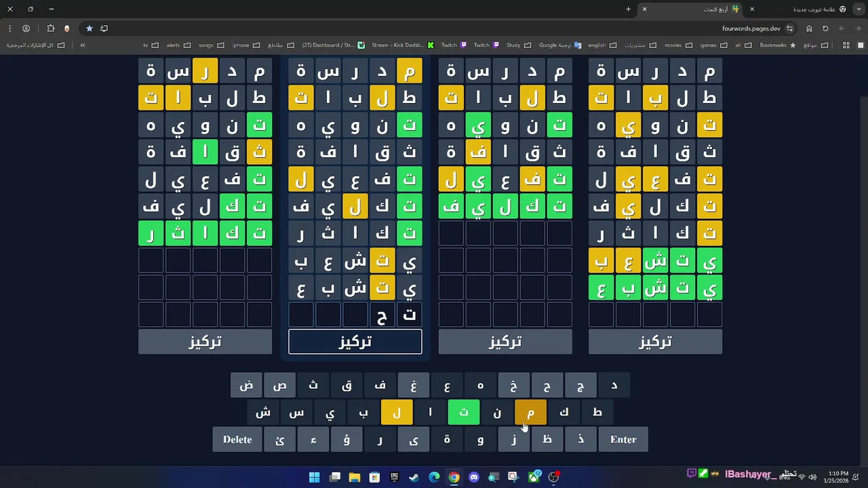
Task: Open File Explorer from taskbar
Action: [354, 477]
